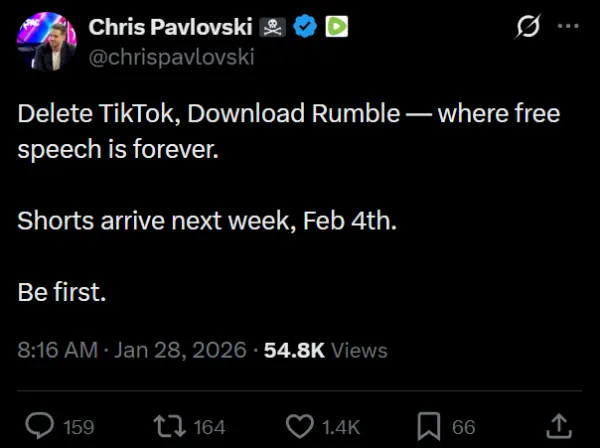The image size is (600, 448).
Task: Click the 164 reposts count
Action: point(209,427)
